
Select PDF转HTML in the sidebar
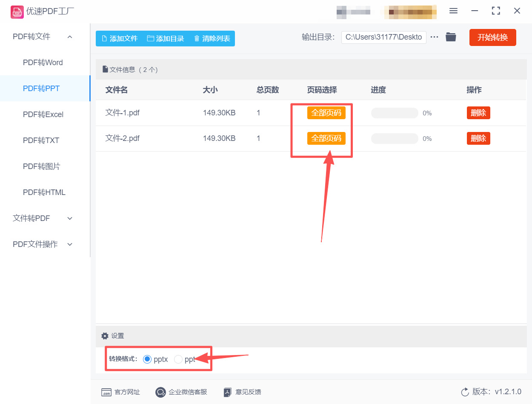(44, 192)
